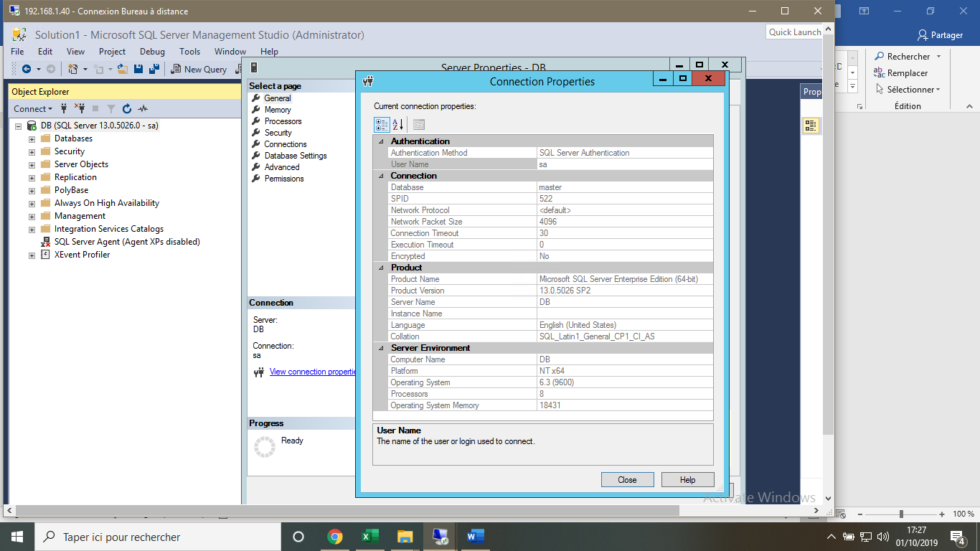The height and width of the screenshot is (551, 980).
Task: Expand the Server Objects folder
Action: point(32,164)
